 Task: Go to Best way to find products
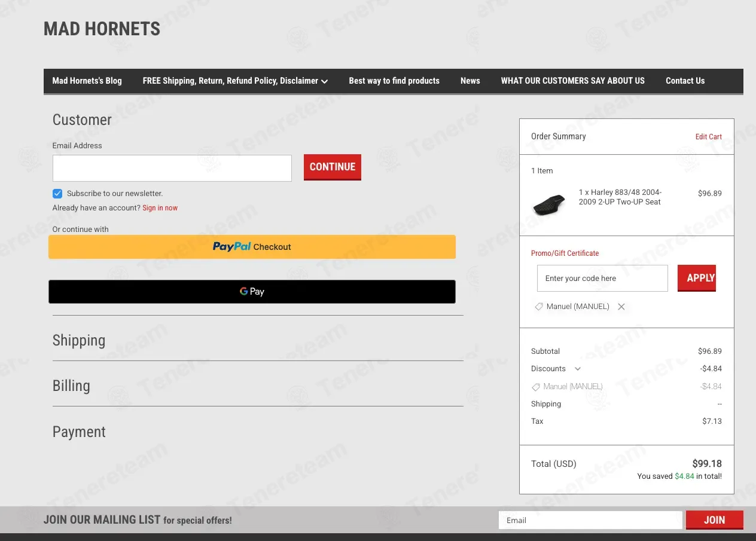pos(394,81)
